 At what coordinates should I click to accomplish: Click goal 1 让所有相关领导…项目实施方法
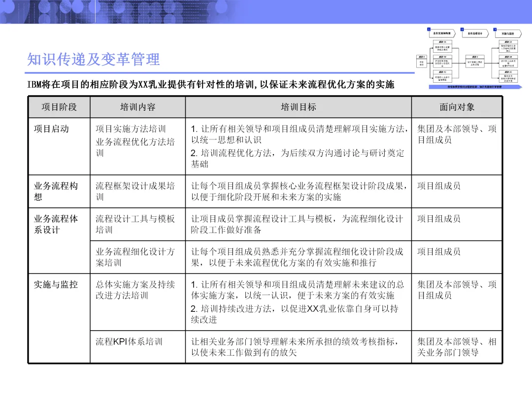(299, 134)
